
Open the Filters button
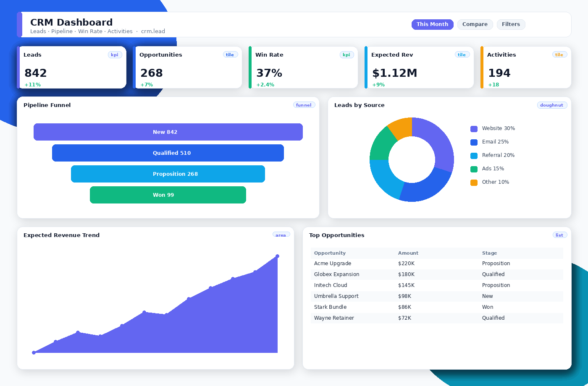pyautogui.click(x=511, y=24)
